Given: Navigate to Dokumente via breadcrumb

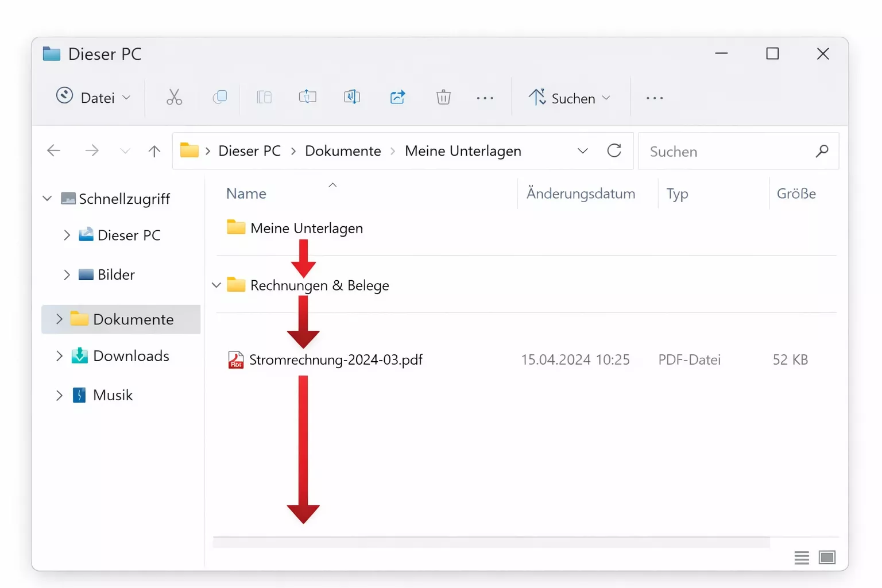Looking at the screenshot, I should click(x=343, y=150).
